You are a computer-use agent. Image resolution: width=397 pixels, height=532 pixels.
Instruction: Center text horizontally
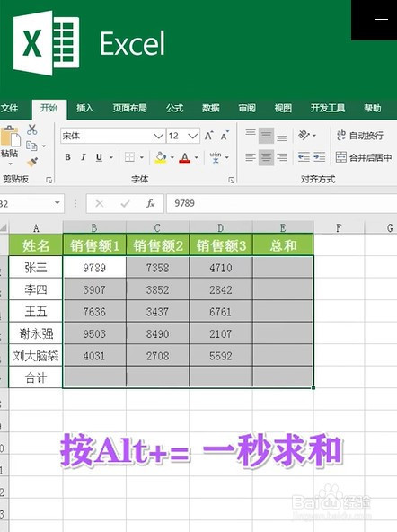click(266, 157)
